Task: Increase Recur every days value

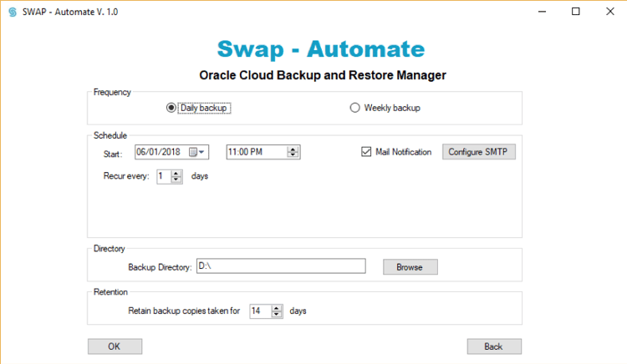Action: coord(176,173)
